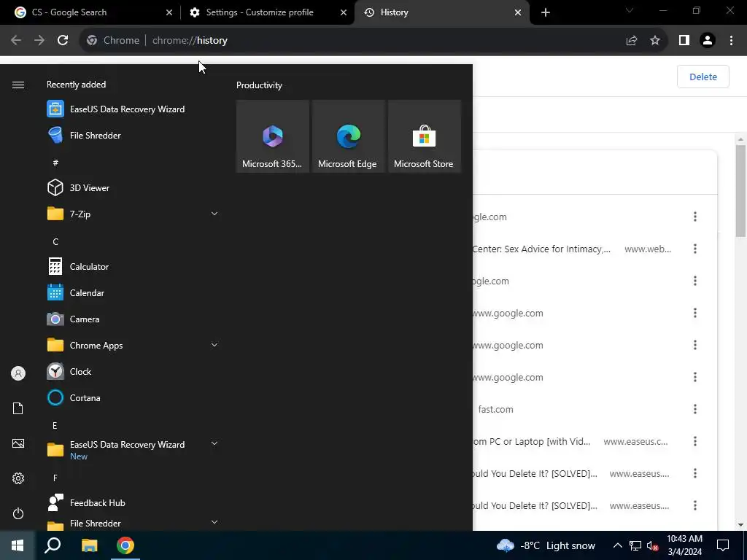The height and width of the screenshot is (560, 747).
Task: Open the Microsoft 365 tile
Action: [x=273, y=136]
